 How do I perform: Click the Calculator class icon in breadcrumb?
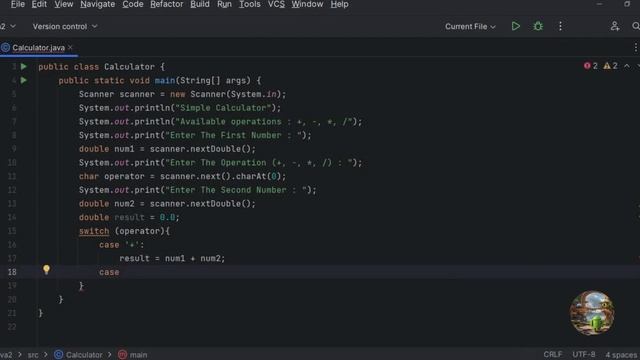point(58,355)
